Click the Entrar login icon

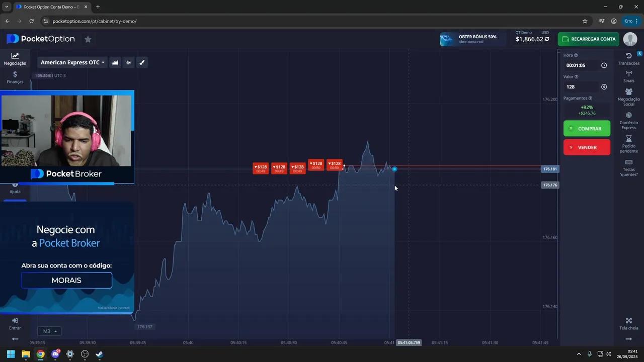point(15,324)
